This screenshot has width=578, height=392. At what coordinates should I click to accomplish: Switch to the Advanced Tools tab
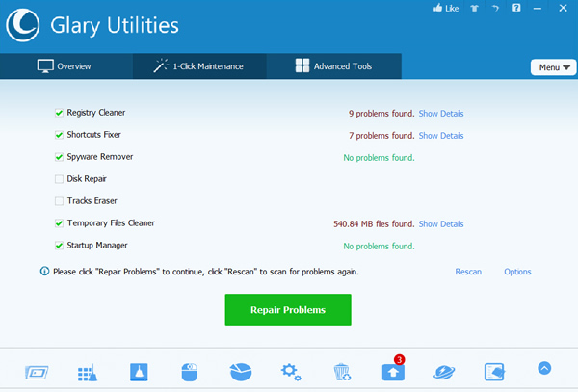pos(334,66)
